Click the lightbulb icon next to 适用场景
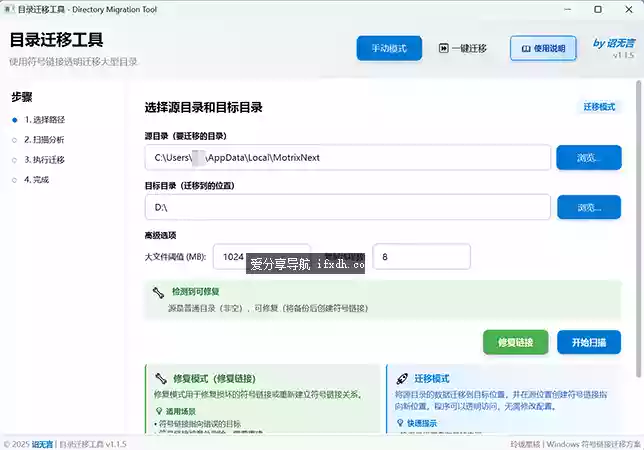The width and height of the screenshot is (644, 450). [159, 411]
